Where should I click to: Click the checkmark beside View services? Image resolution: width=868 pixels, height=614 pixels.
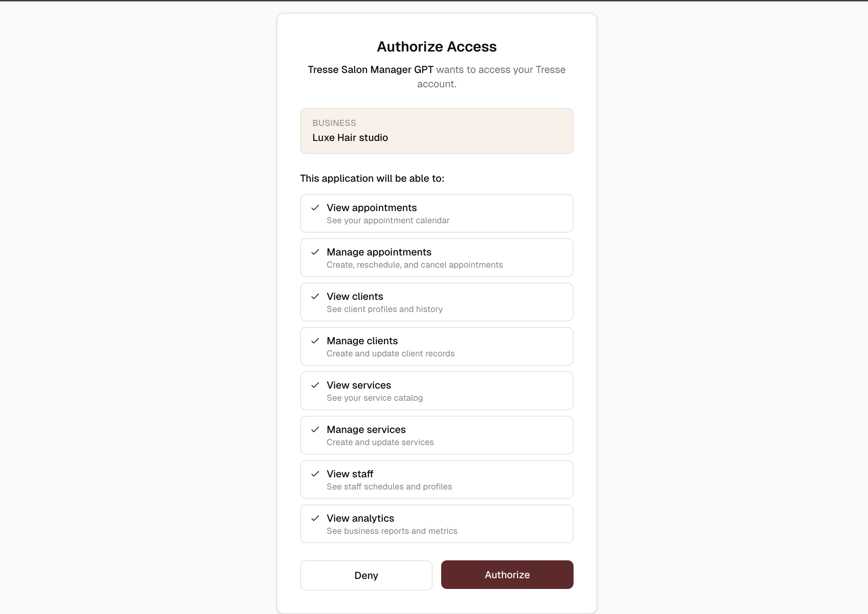click(x=315, y=385)
